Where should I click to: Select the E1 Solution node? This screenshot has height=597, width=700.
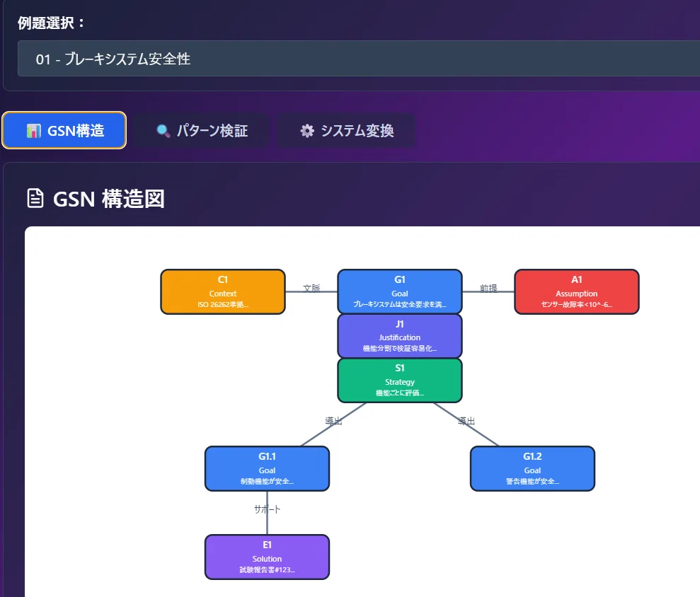click(267, 557)
